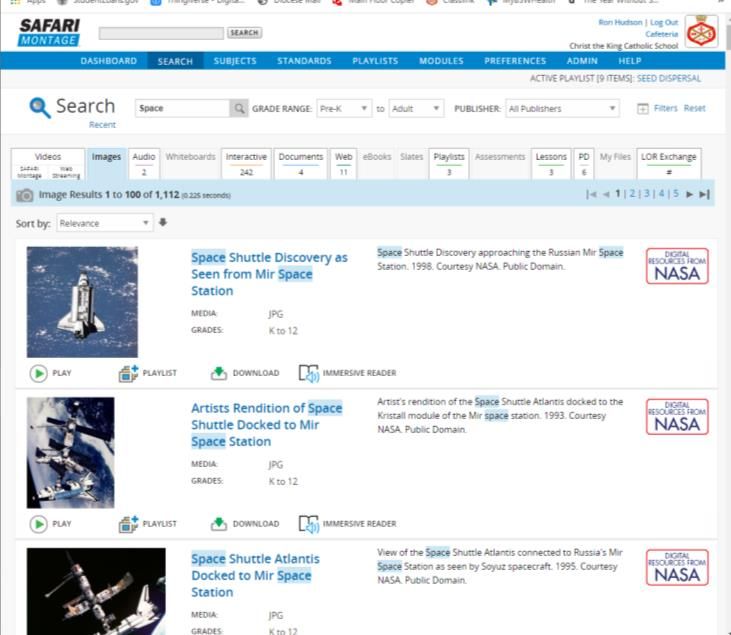Switch to the Documents tab
Screen dimensions: 731x635
coord(301,164)
